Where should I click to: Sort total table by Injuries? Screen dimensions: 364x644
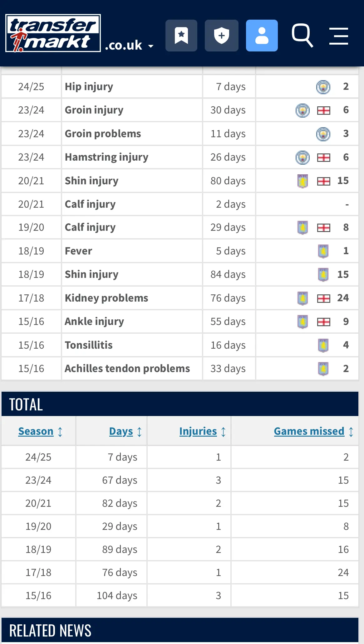click(x=198, y=431)
